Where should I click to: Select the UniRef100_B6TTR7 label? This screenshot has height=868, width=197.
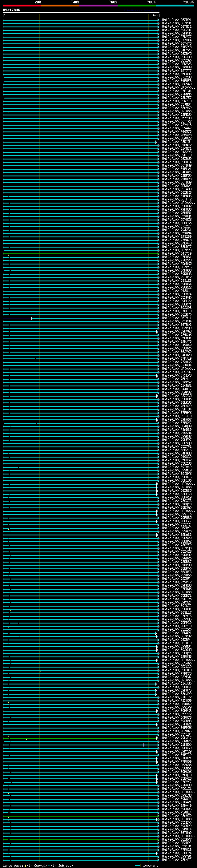pos(176,121)
